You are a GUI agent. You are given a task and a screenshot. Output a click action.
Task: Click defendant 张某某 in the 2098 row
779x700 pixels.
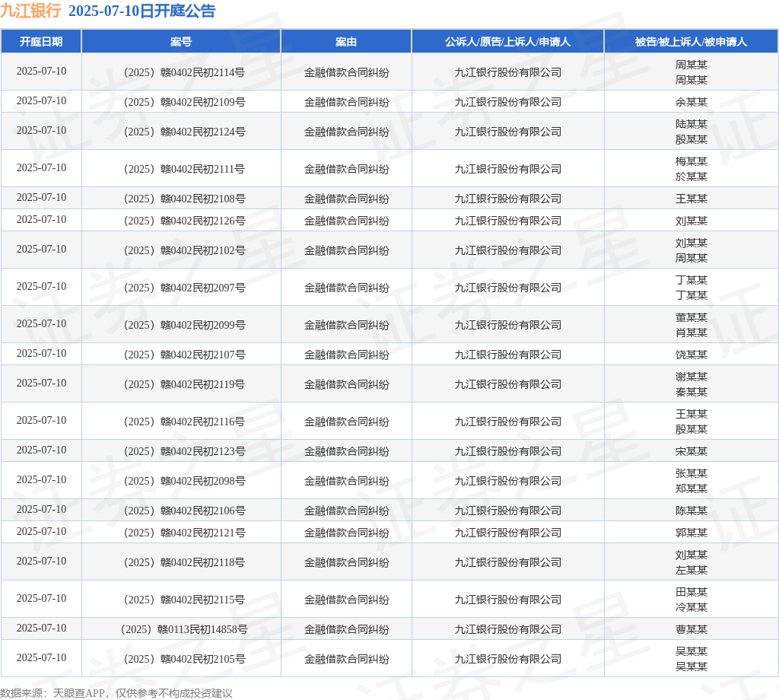(x=691, y=473)
